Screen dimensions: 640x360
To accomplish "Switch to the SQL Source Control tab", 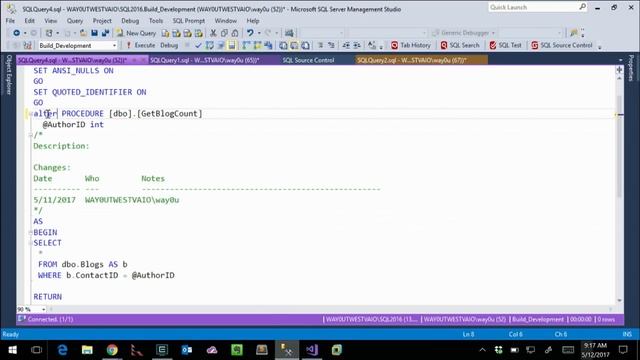I will click(x=309, y=60).
